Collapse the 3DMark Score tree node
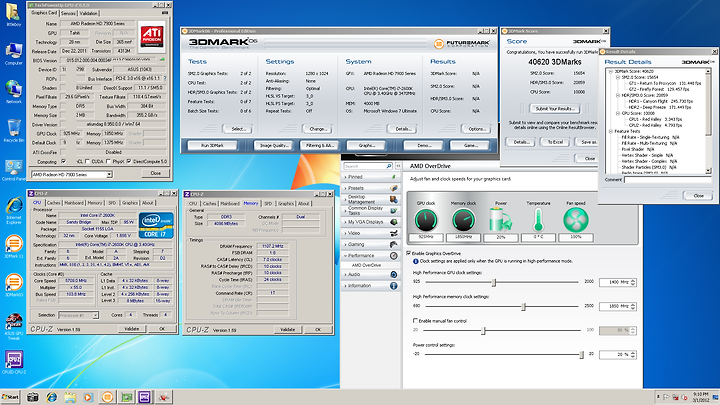 coord(611,71)
